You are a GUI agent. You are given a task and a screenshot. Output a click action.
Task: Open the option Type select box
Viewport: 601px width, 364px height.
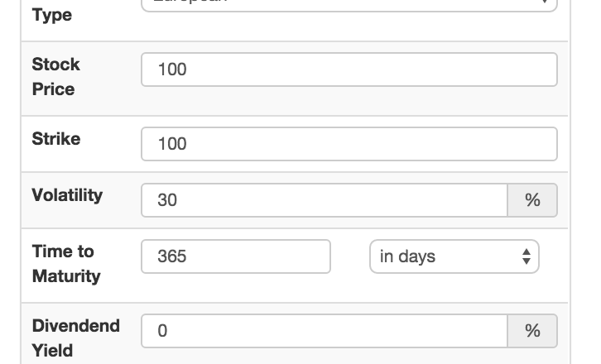tap(348, 4)
